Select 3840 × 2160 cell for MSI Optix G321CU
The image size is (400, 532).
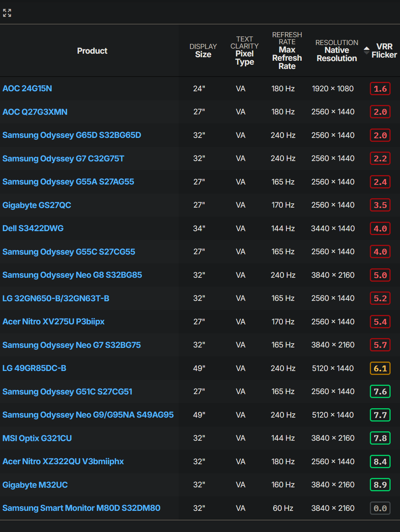[333, 438]
